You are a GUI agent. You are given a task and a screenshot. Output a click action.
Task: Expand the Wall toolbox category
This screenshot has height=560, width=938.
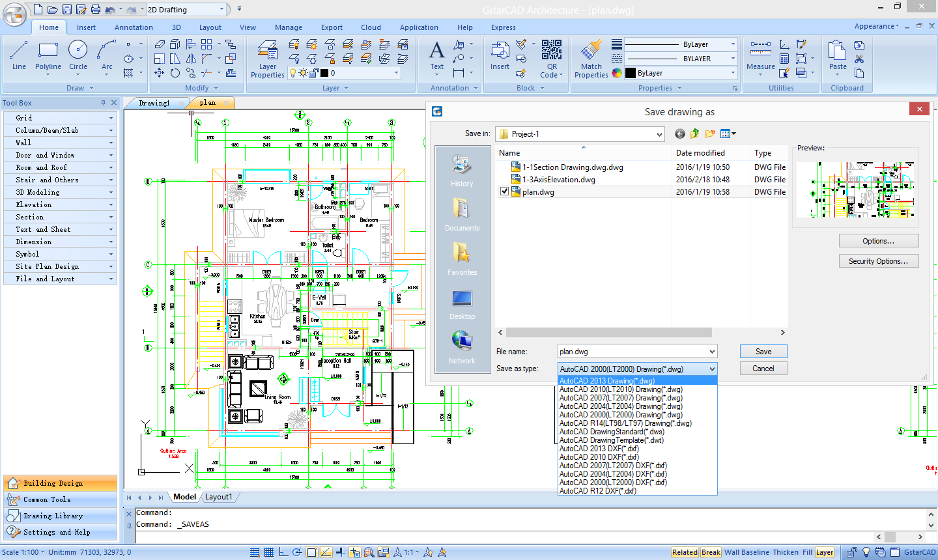coord(60,143)
